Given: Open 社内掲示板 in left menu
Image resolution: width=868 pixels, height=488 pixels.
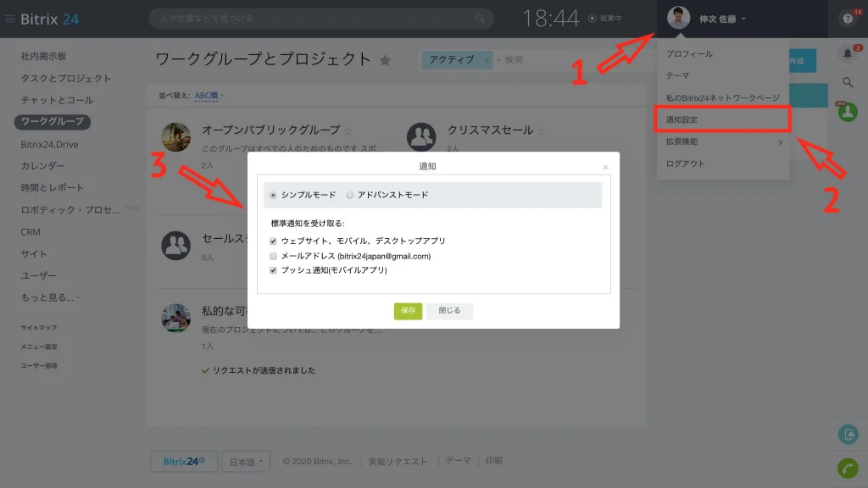Looking at the screenshot, I should click(44, 57).
